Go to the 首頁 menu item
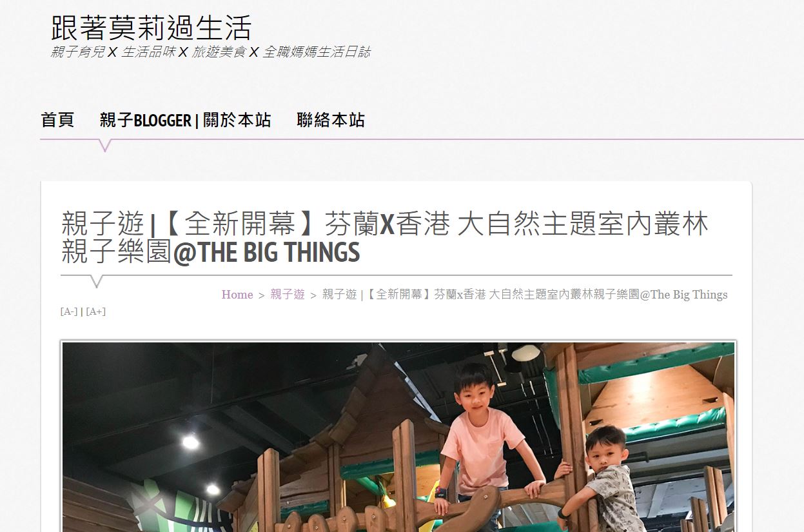Screen dimensions: 804x532 57,120
